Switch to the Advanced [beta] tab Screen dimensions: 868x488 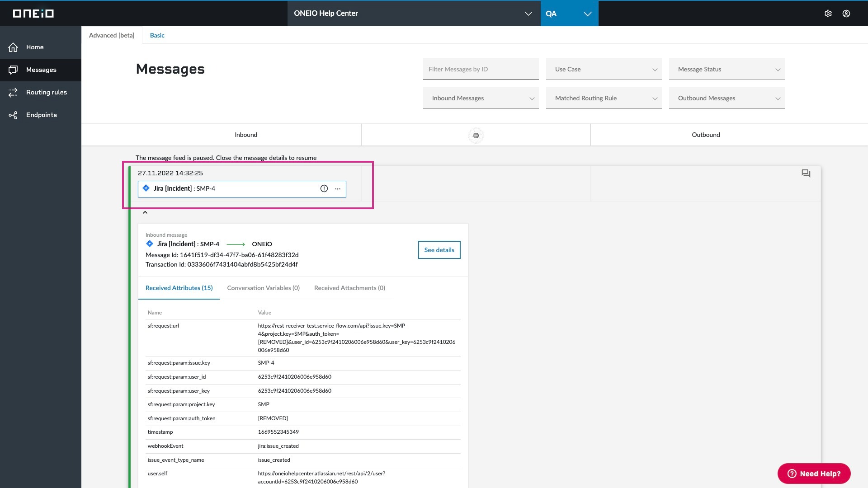112,35
